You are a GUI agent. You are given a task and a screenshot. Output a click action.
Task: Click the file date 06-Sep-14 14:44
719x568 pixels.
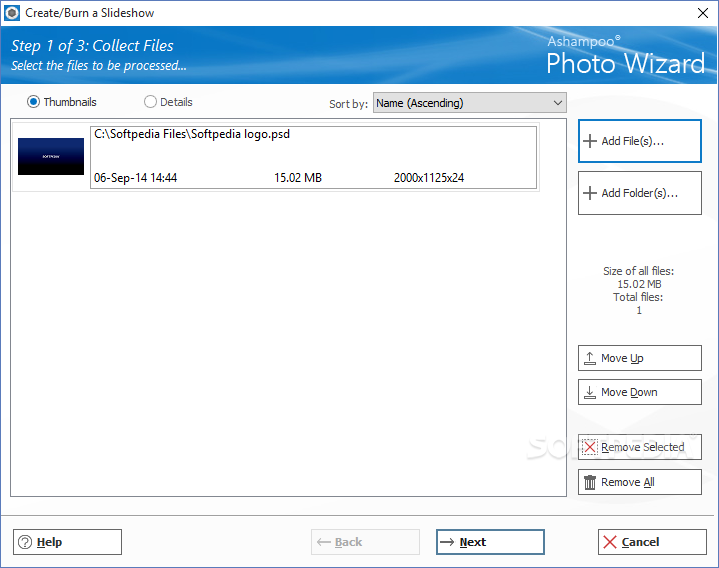click(135, 178)
